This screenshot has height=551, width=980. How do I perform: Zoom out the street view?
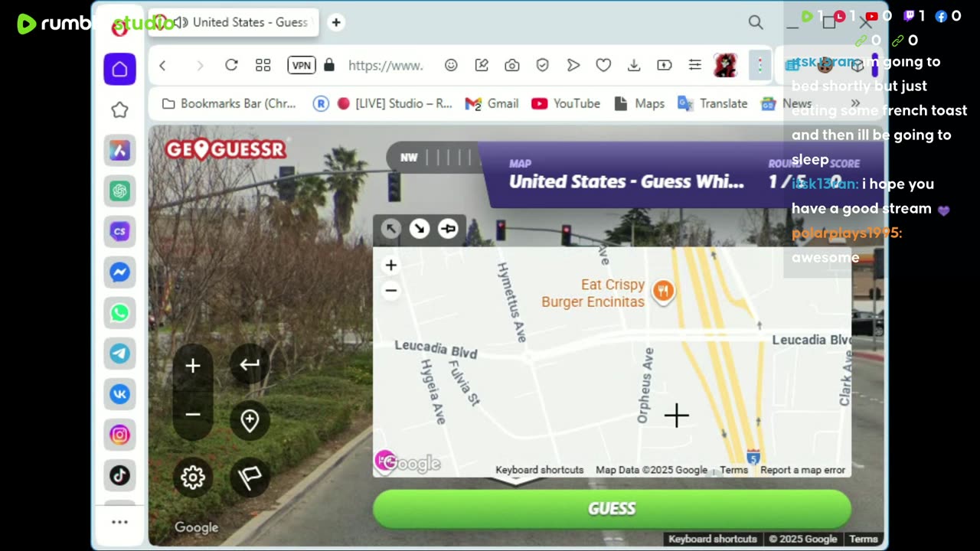[x=193, y=415]
